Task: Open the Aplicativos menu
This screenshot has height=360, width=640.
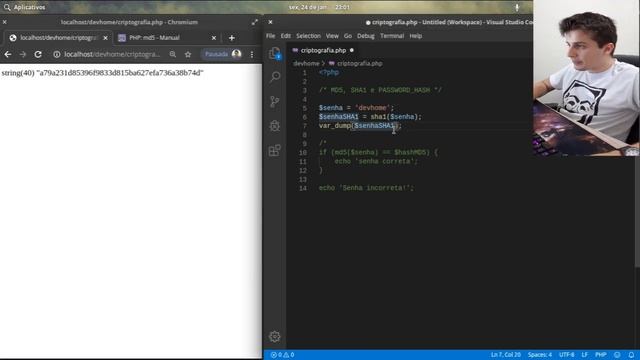Action: pos(29,7)
